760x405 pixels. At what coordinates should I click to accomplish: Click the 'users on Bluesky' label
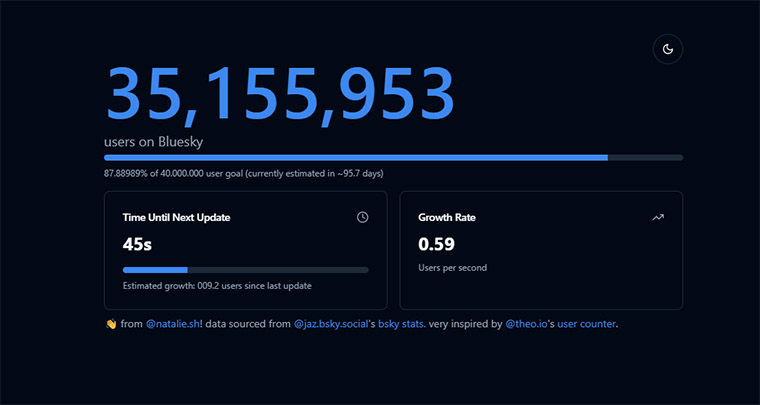tap(153, 142)
